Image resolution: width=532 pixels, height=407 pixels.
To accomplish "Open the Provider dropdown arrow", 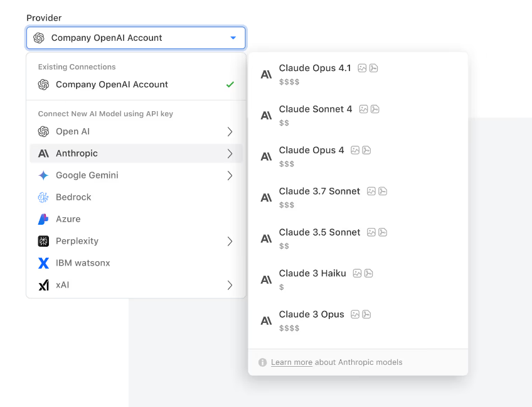I will pyautogui.click(x=233, y=38).
